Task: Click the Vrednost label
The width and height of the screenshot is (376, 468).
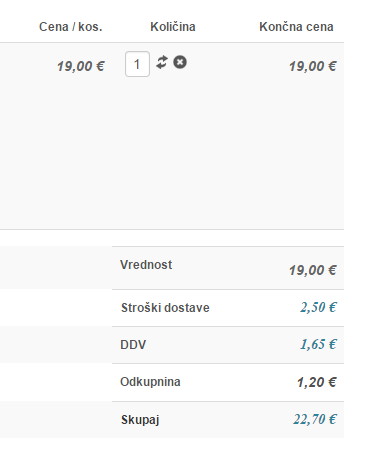Action: click(x=146, y=265)
